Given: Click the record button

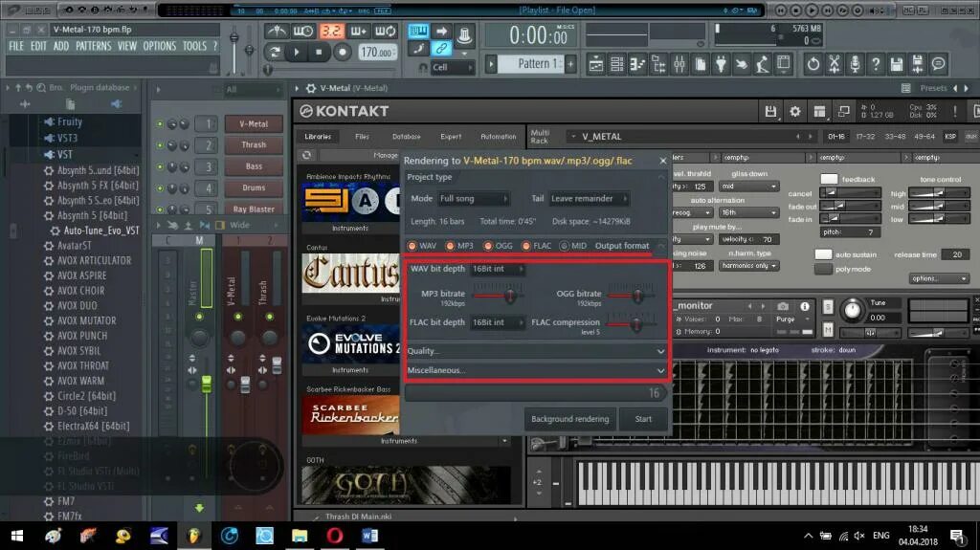Looking at the screenshot, I should [342, 52].
